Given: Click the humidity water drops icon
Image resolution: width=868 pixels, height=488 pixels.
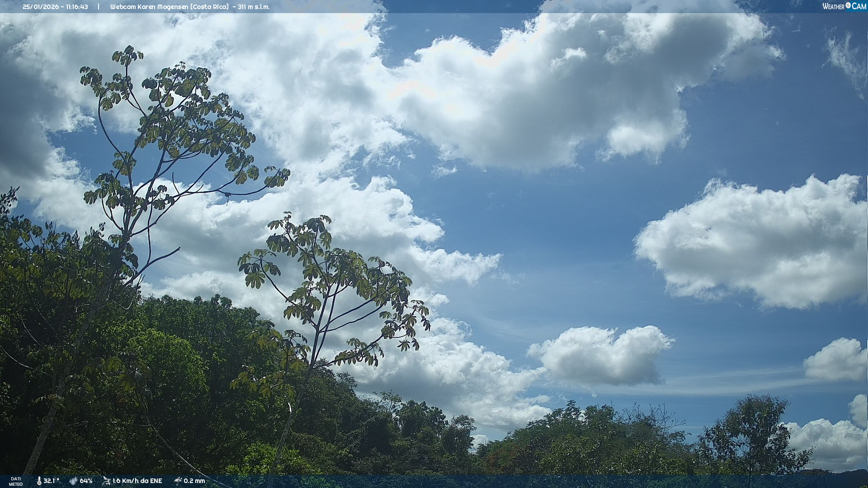Looking at the screenshot, I should click(x=73, y=481).
